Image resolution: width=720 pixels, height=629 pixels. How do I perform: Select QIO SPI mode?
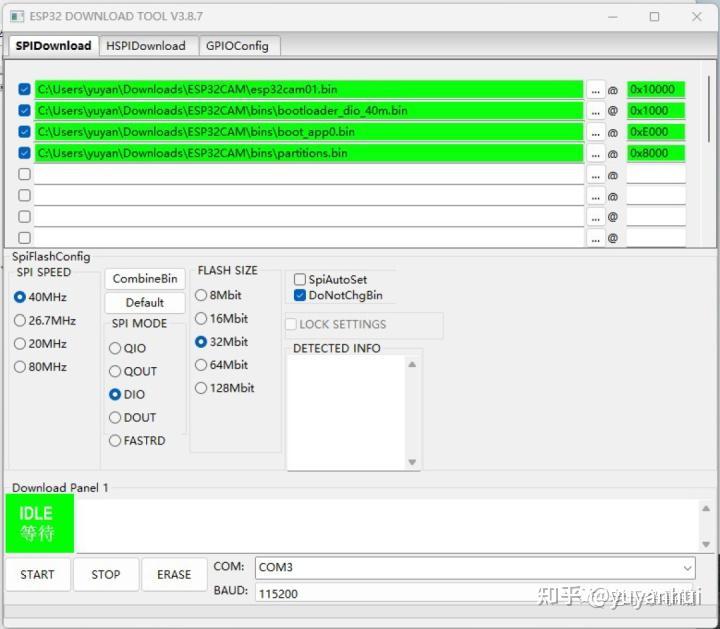[128, 348]
